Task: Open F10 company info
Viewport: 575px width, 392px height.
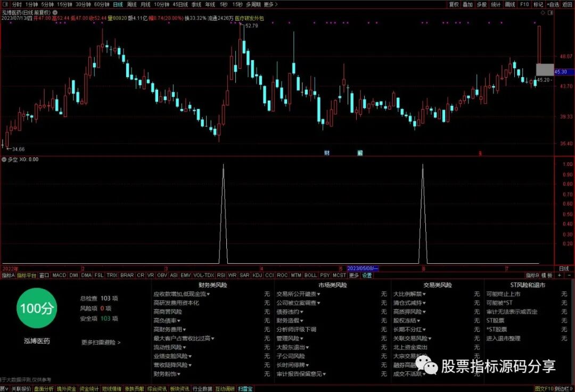Action: (524, 4)
